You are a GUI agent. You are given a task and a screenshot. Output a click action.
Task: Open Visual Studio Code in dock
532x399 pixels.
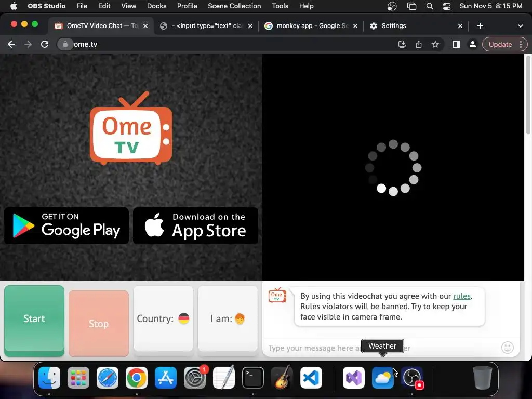tap(311, 378)
